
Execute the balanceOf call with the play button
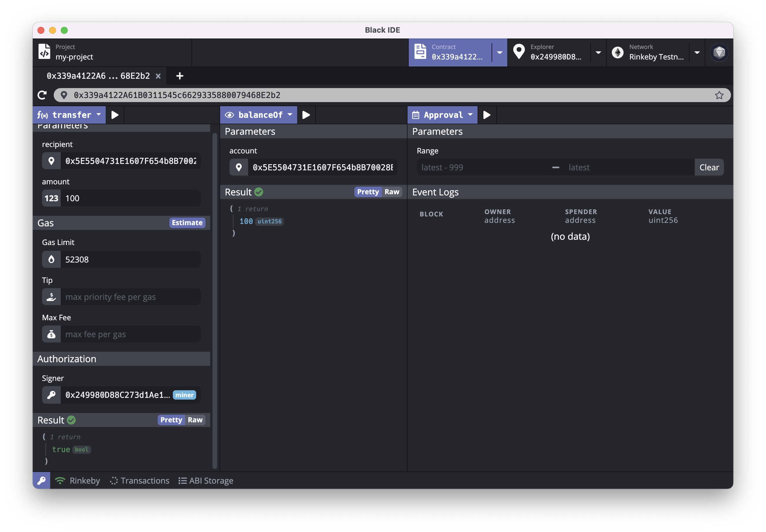coord(306,115)
